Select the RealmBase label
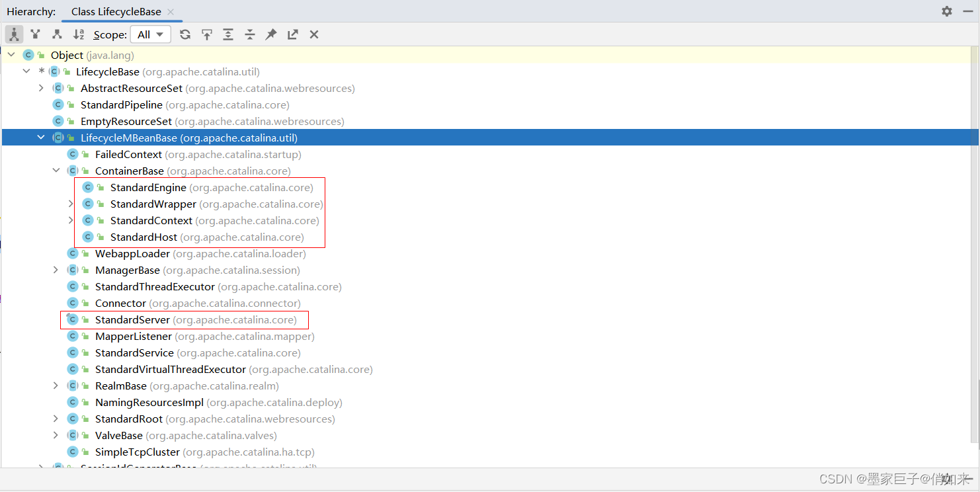980x492 pixels. pyautogui.click(x=121, y=386)
